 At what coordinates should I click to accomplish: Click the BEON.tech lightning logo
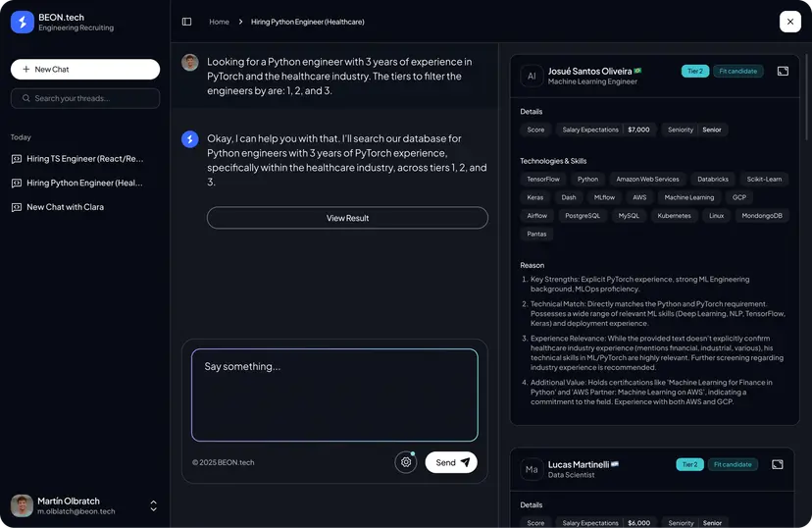(x=23, y=23)
